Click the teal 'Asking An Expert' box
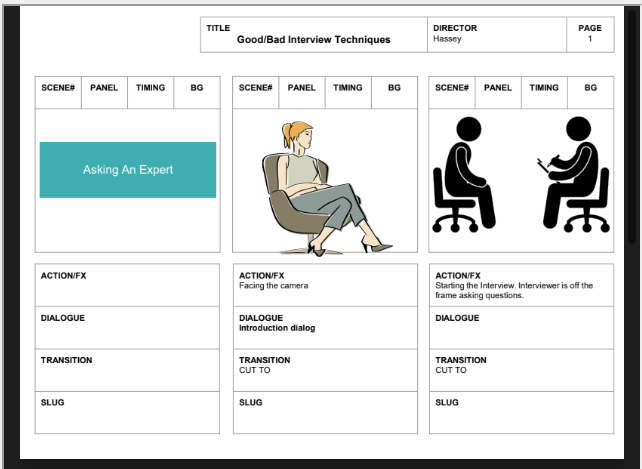Image resolution: width=642 pixels, height=469 pixels. coord(128,170)
